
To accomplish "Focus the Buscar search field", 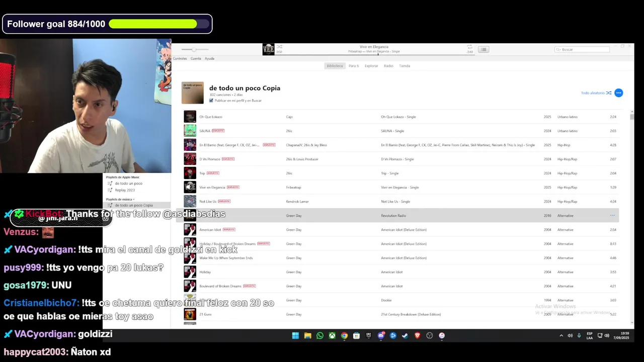I will pos(582,49).
